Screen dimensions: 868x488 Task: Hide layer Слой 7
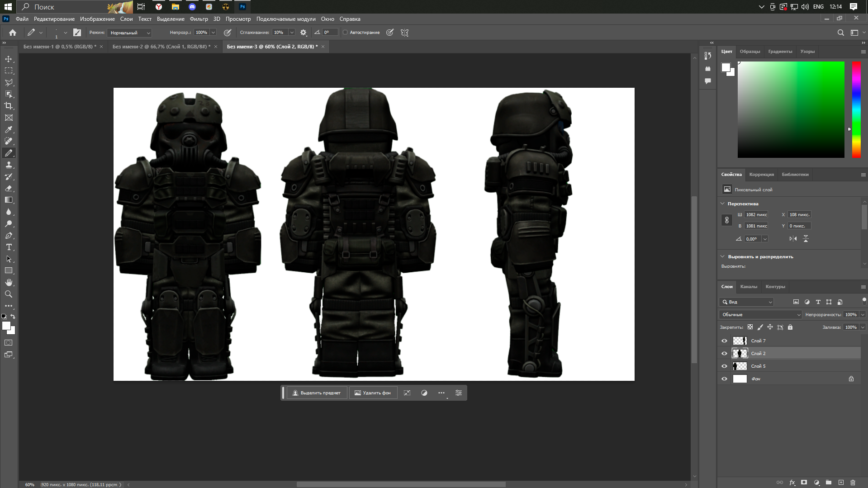724,341
